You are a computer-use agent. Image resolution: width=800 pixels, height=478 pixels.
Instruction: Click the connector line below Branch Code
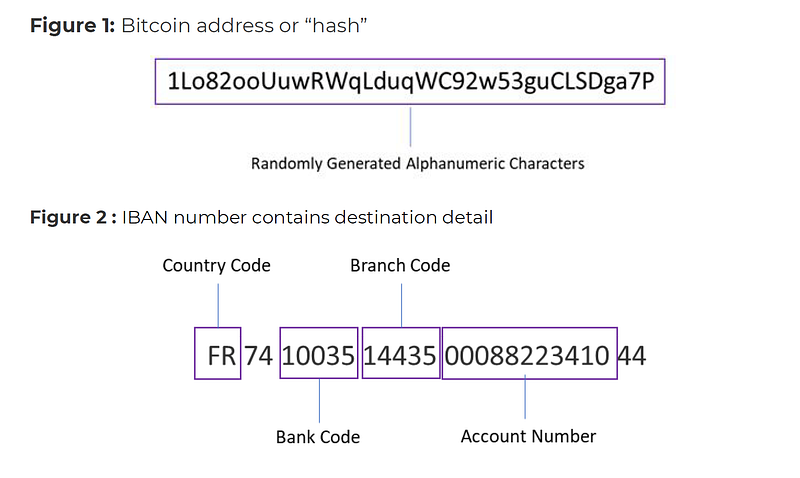pyautogui.click(x=402, y=305)
